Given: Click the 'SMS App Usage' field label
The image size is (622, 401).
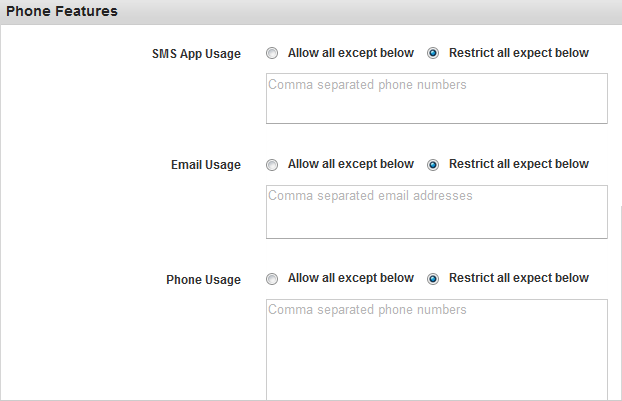Looking at the screenshot, I should (x=196, y=54).
